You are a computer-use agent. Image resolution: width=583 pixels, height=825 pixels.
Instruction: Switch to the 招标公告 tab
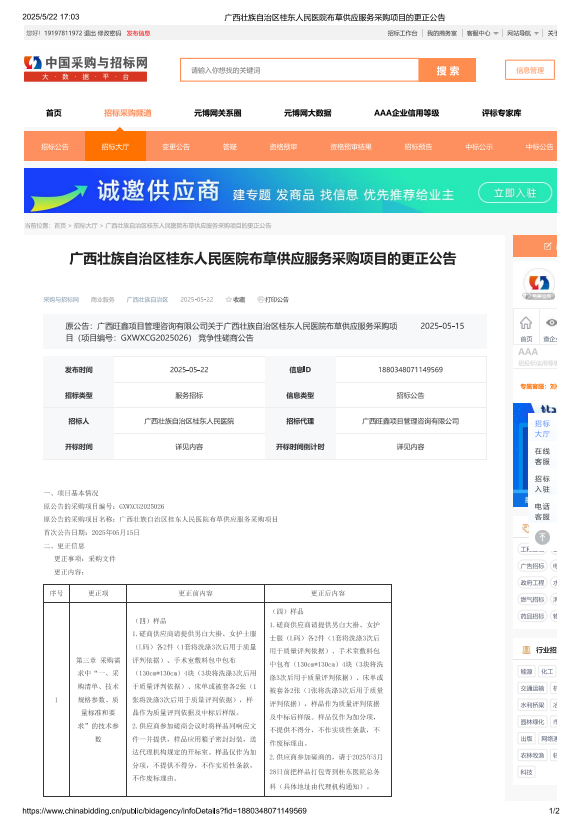[55, 147]
